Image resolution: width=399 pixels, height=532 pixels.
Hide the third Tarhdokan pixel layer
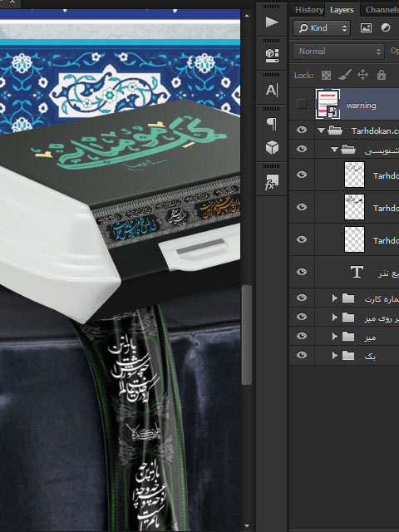(302, 239)
